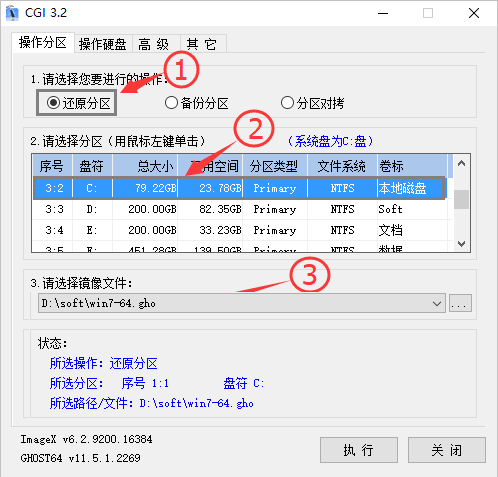Screen dimensions: 498x477
Task: Select the 备份分区 radio option
Action: (197, 103)
